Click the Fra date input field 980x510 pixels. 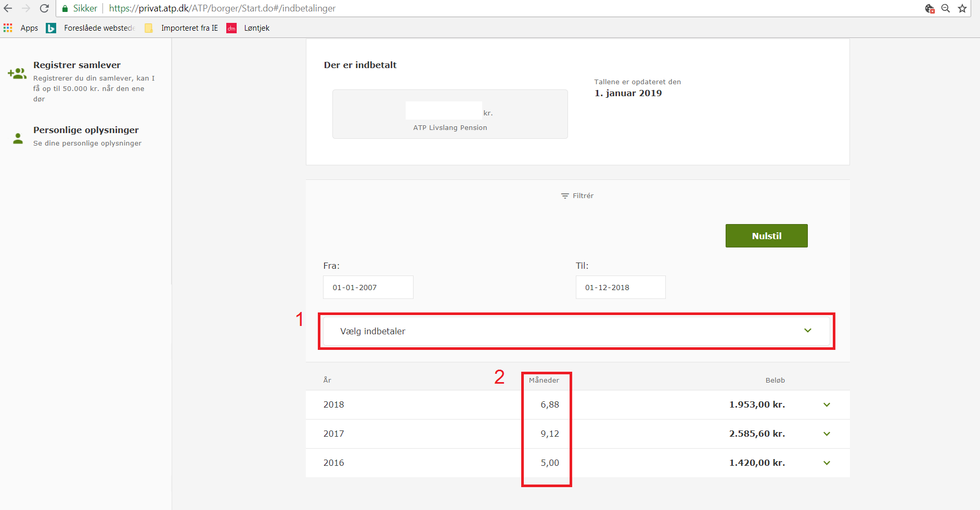368,287
